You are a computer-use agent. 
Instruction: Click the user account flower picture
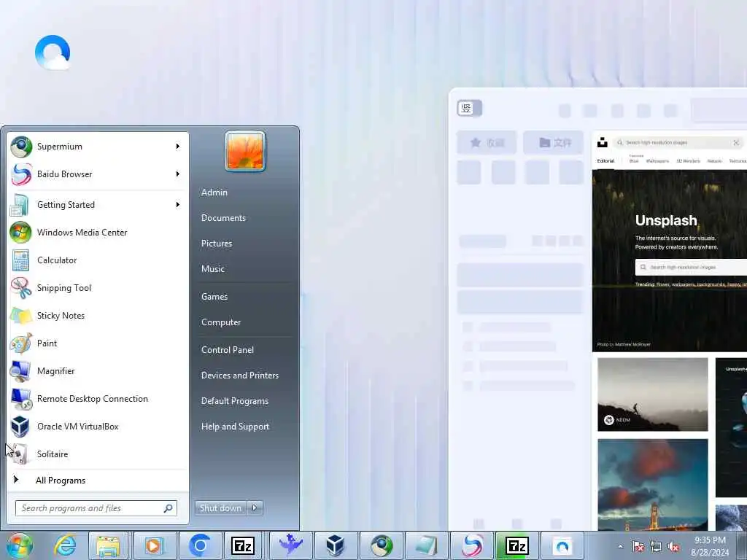pyautogui.click(x=245, y=151)
